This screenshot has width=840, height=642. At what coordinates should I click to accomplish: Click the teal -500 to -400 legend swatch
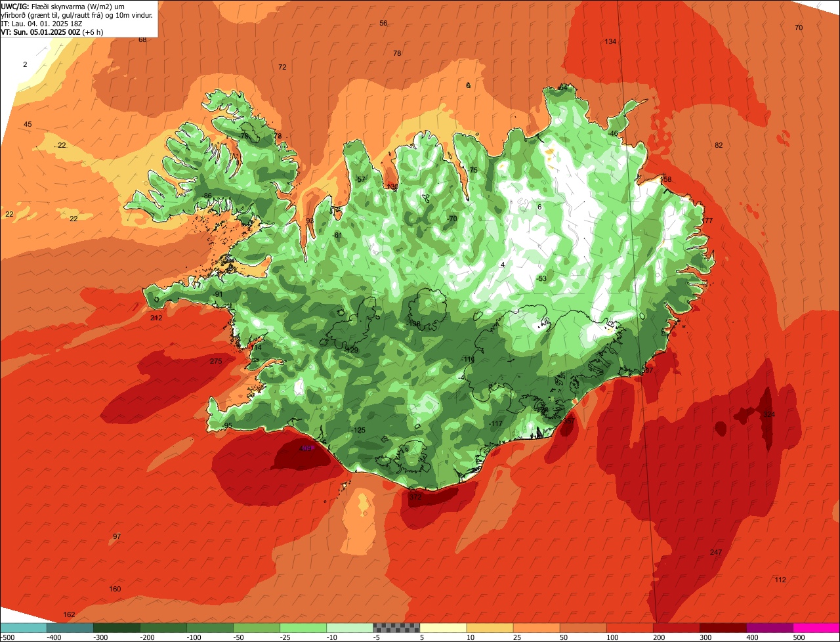click(x=23, y=628)
